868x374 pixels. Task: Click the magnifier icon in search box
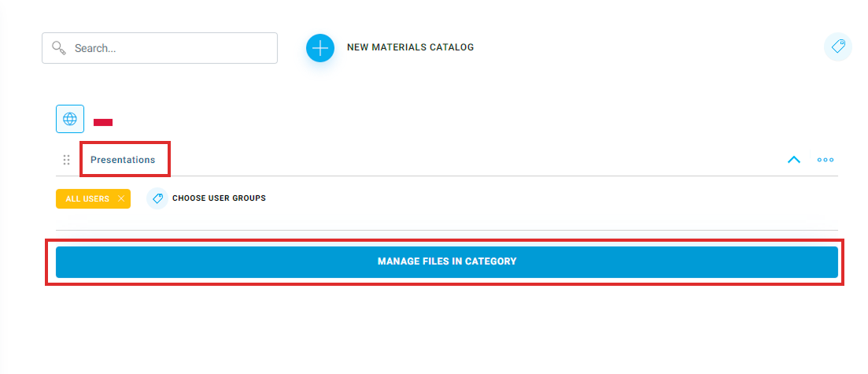[x=59, y=48]
